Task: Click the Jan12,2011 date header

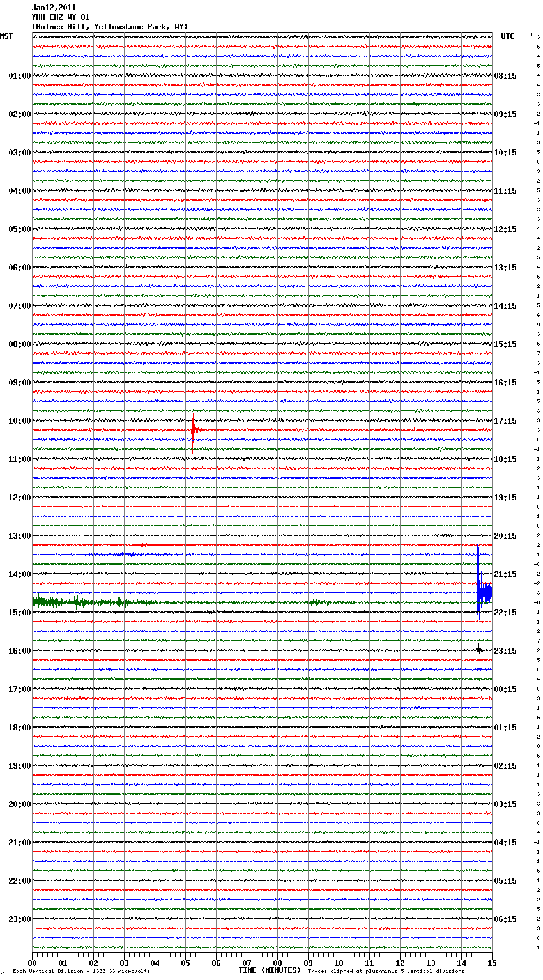Action: [x=54, y=8]
